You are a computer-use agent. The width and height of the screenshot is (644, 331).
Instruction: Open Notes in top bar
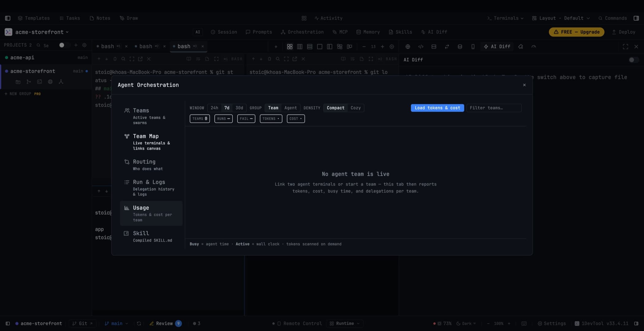point(100,18)
